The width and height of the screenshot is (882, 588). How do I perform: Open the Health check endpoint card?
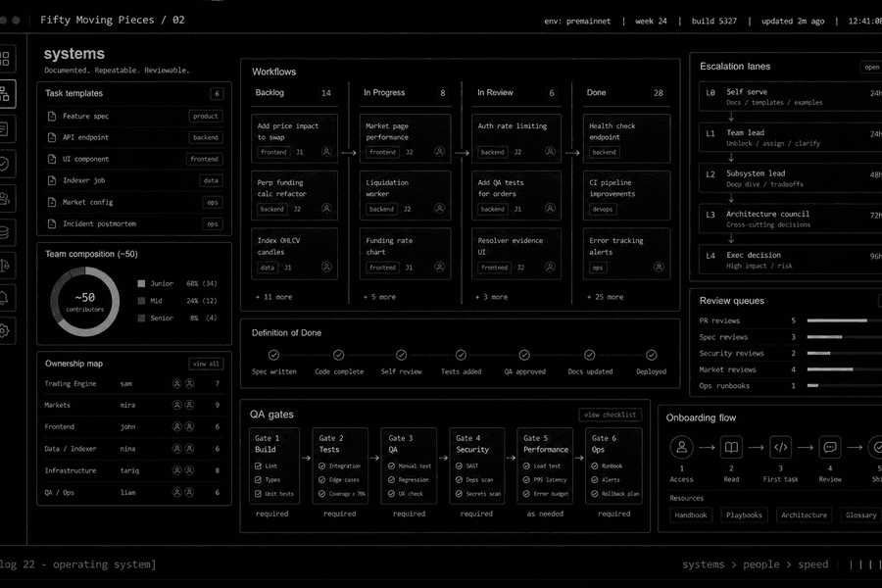[626, 139]
